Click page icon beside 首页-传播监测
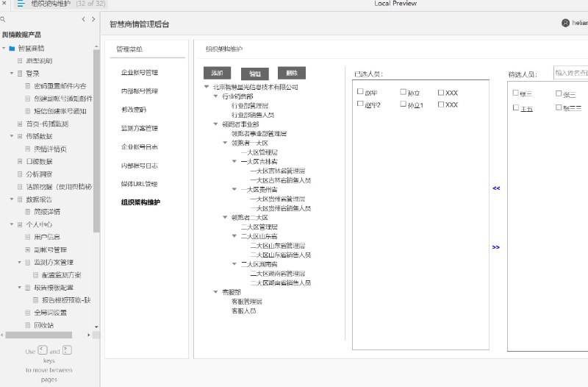The height and width of the screenshot is (387, 588). 20,124
